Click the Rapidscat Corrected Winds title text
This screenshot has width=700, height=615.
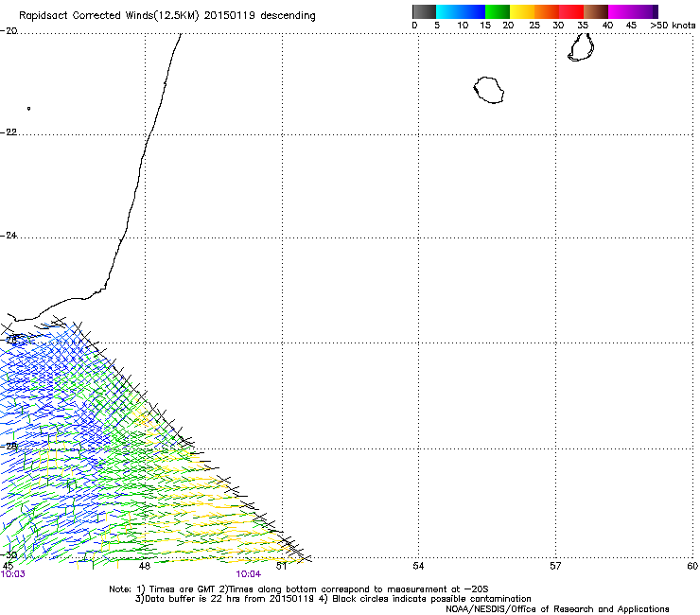tap(167, 16)
